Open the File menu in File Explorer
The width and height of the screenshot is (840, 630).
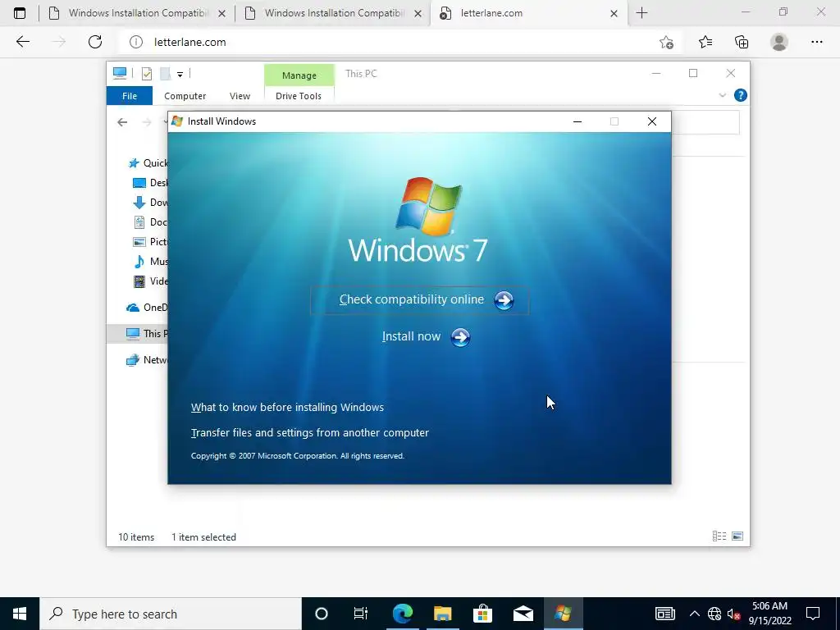click(130, 96)
